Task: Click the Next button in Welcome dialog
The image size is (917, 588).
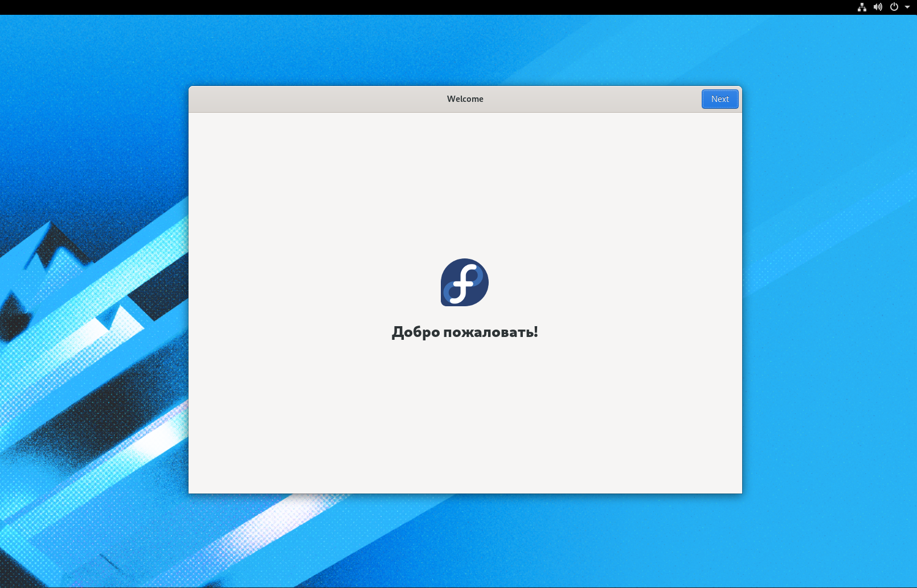Action: click(x=720, y=99)
